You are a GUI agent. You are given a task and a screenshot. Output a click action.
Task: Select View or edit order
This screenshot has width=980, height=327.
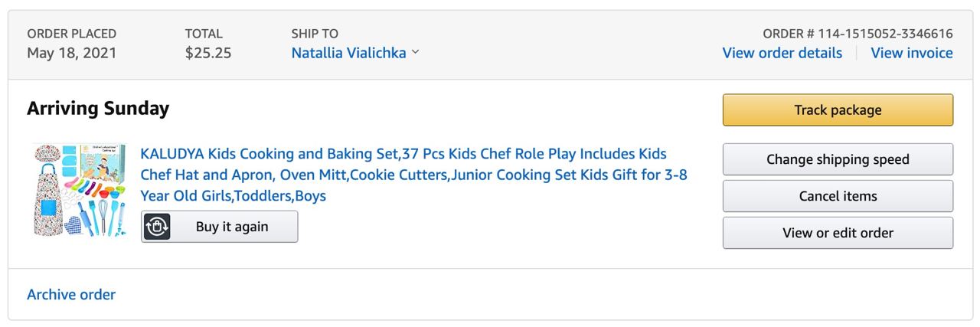pyautogui.click(x=838, y=233)
